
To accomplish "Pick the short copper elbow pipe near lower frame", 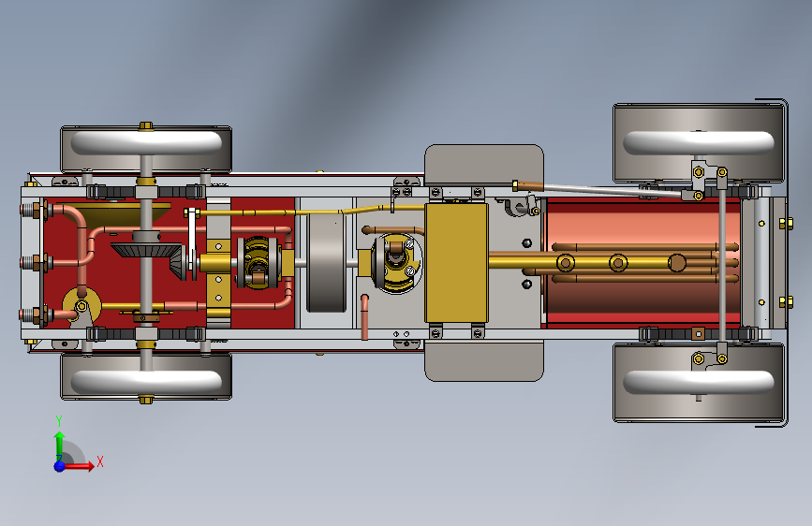I will tap(364, 316).
